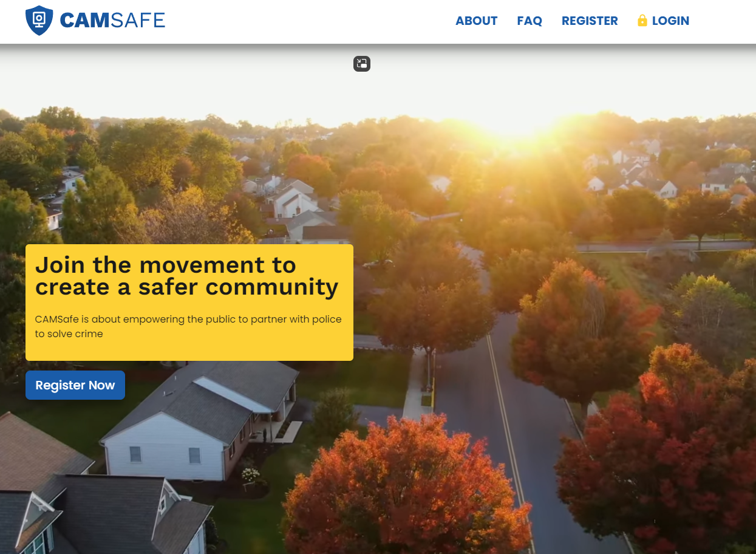
Task: Click the large orange tree at bottom
Action: tap(407, 486)
